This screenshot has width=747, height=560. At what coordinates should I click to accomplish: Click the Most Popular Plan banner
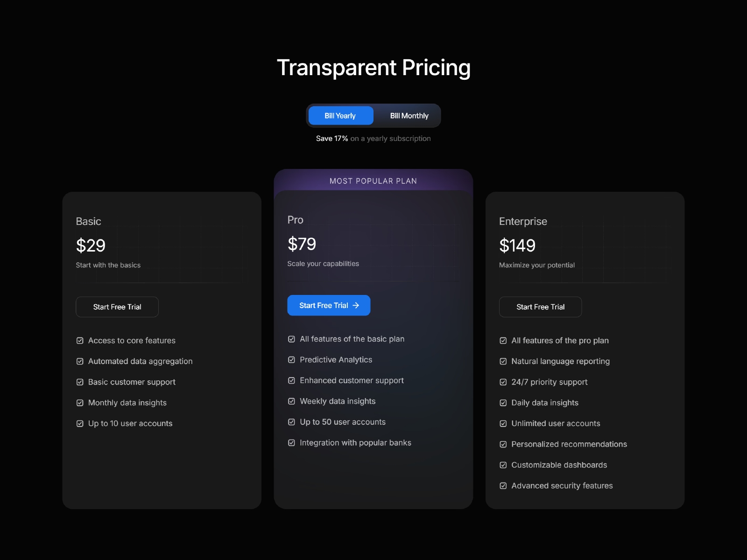[373, 181]
